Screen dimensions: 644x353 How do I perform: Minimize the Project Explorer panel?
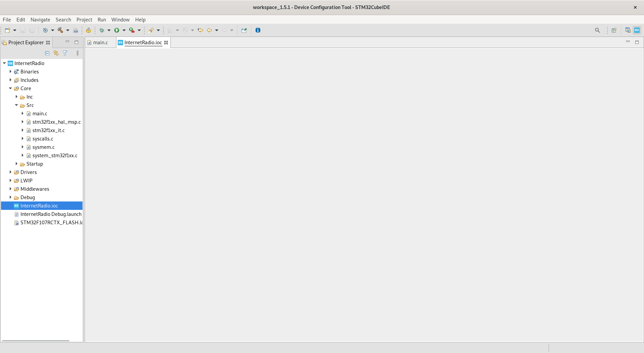pos(67,42)
